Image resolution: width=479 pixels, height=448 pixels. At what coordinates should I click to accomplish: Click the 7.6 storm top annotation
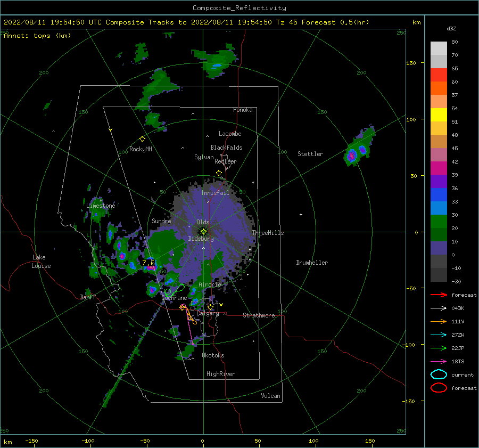click(x=148, y=263)
